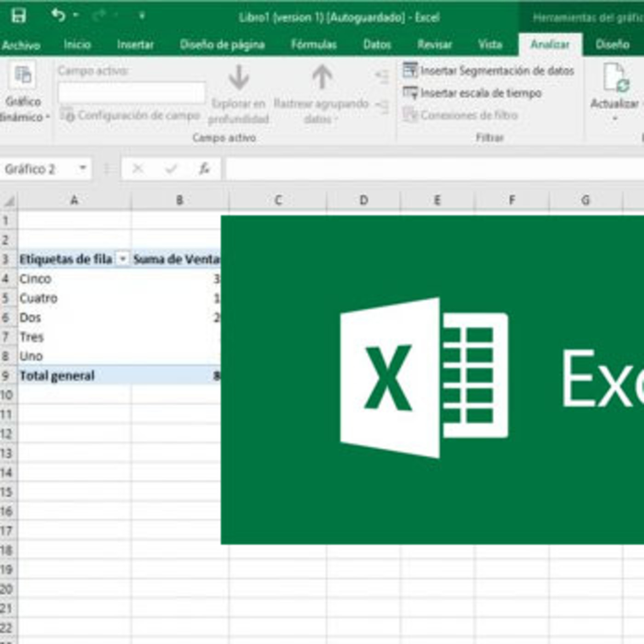644x644 pixels.
Task: Switch to the Insertar tab
Action: click(x=135, y=44)
